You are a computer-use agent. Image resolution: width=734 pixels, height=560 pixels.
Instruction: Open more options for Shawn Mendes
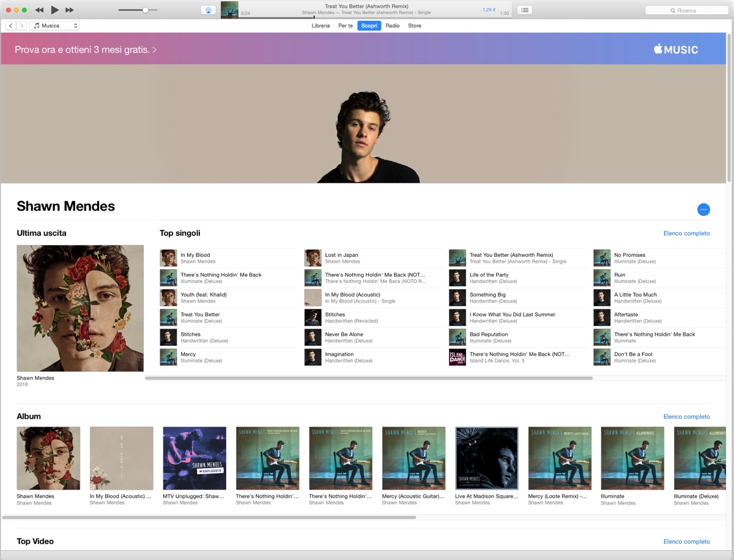coord(703,209)
